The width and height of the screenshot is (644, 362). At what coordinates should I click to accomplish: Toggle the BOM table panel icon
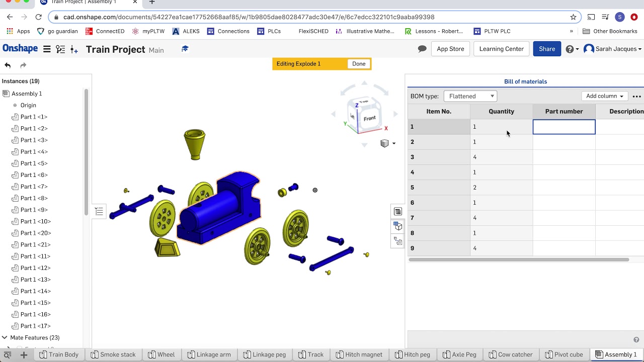pos(398,212)
